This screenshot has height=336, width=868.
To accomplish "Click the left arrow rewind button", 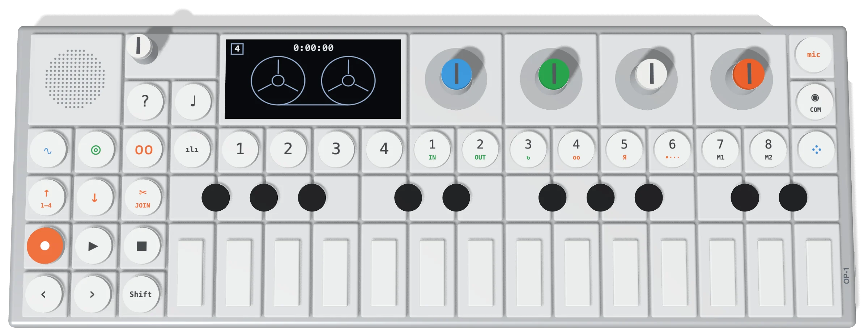I will (x=43, y=294).
